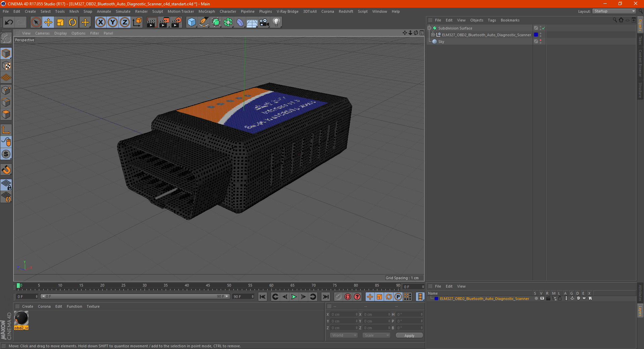Enable the Axis mode icon
Screen dimensions: 644x349
point(6,130)
